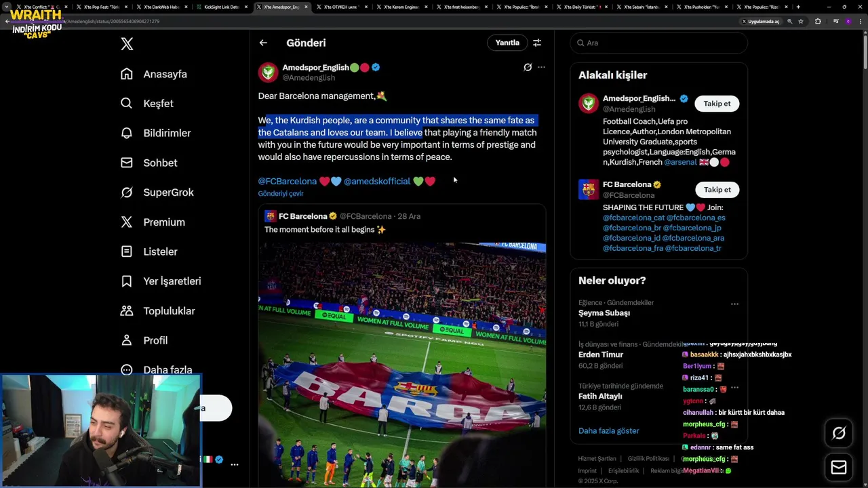This screenshot has width=868, height=488.
Task: Expand Daha fazla in the sidebar
Action: click(x=157, y=370)
